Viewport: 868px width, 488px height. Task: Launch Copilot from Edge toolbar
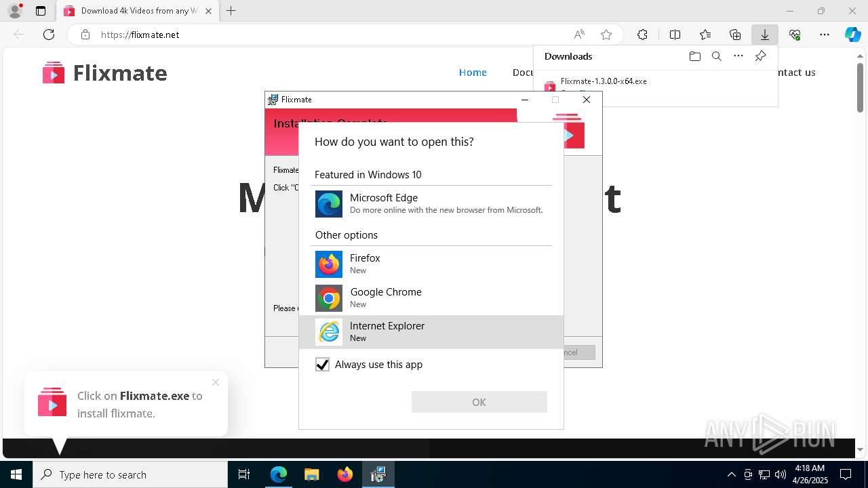coord(853,35)
